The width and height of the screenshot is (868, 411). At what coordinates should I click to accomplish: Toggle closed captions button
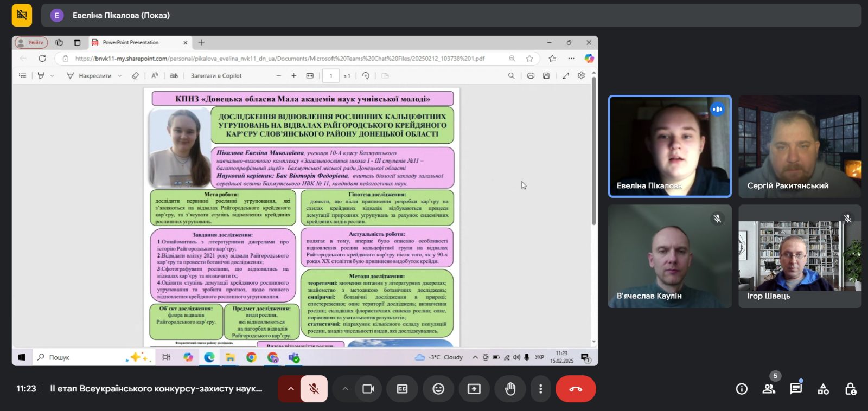[x=402, y=389]
